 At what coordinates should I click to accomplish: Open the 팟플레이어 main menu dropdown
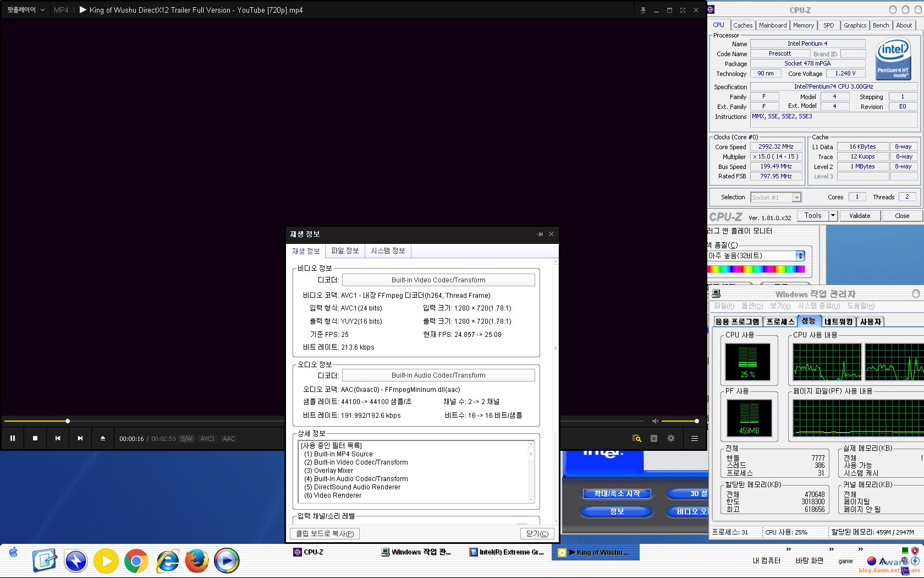click(x=25, y=10)
